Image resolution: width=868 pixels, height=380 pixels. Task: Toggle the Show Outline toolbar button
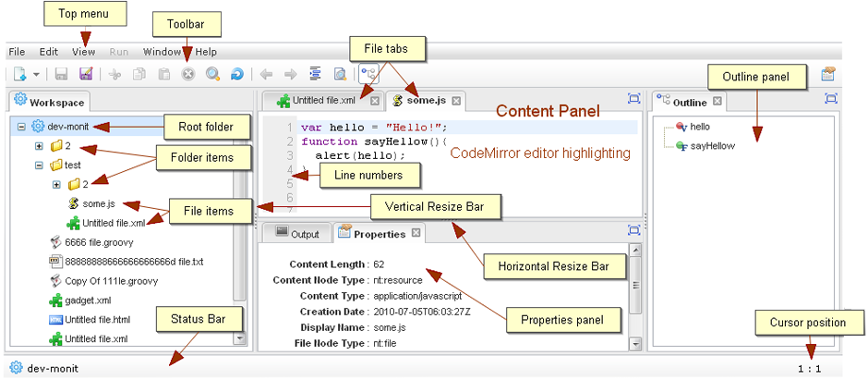(x=368, y=74)
